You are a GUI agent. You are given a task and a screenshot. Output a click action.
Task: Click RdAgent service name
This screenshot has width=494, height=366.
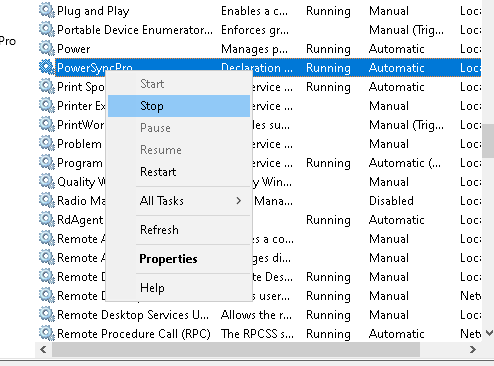pyautogui.click(x=80, y=220)
